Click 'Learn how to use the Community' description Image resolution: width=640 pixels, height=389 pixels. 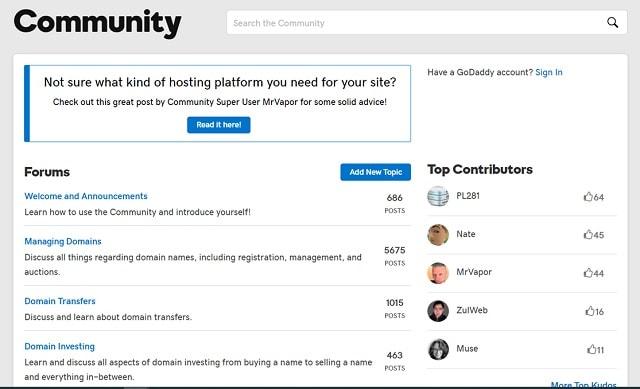137,212
